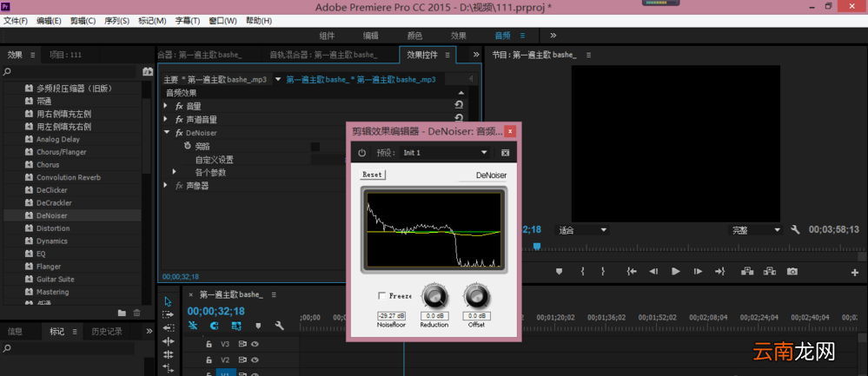
Task: Expand the 声像器 effect
Action: click(x=165, y=185)
